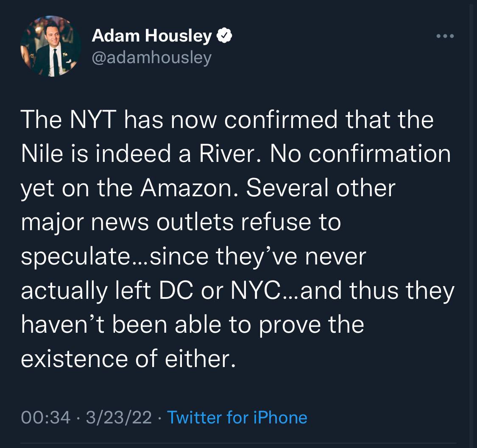This screenshot has width=477, height=448.
Task: Click the word existence in the tweet
Action: click(74, 358)
